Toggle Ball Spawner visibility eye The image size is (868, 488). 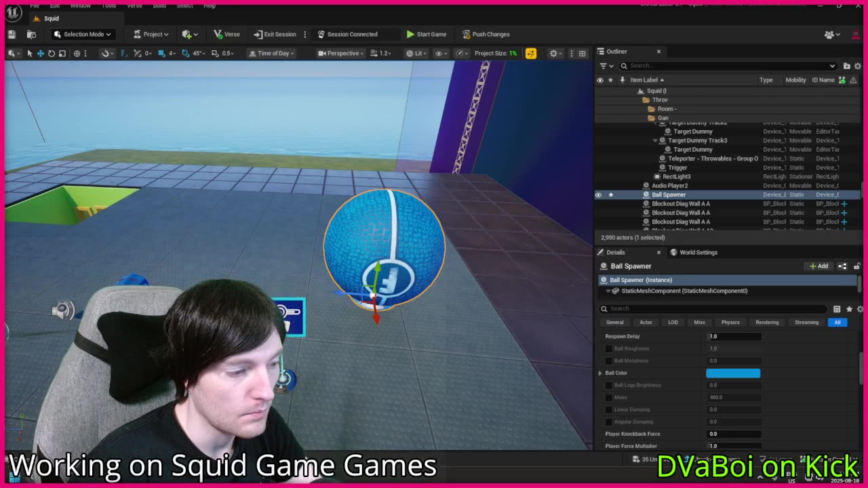(599, 195)
